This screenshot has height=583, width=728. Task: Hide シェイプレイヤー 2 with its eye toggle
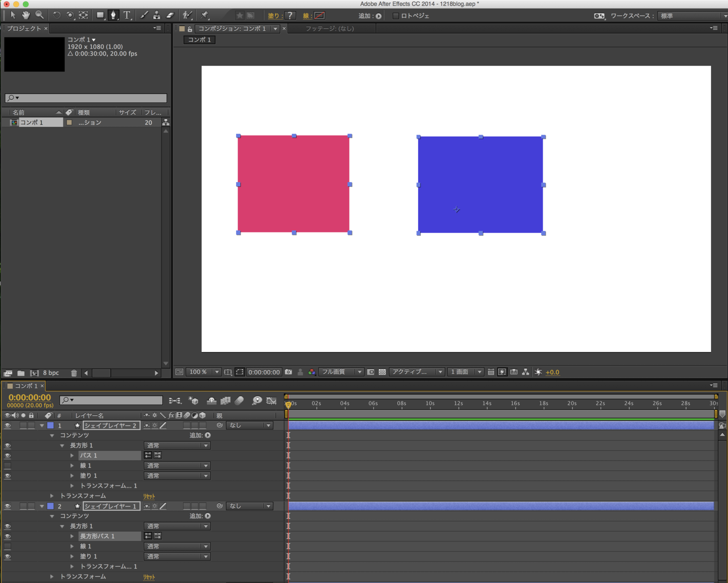pos(7,426)
